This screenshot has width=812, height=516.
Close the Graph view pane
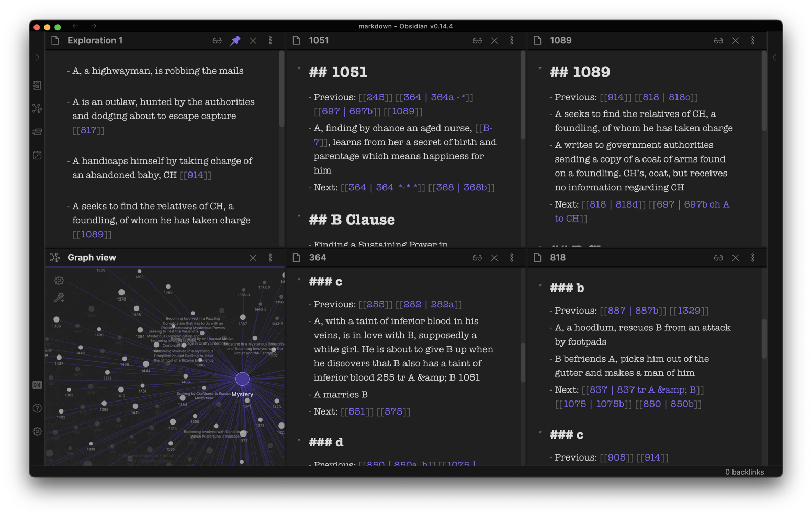[253, 258]
